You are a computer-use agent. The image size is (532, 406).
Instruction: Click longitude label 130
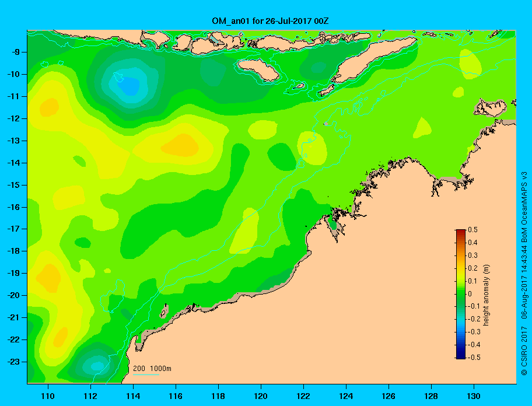click(x=474, y=396)
